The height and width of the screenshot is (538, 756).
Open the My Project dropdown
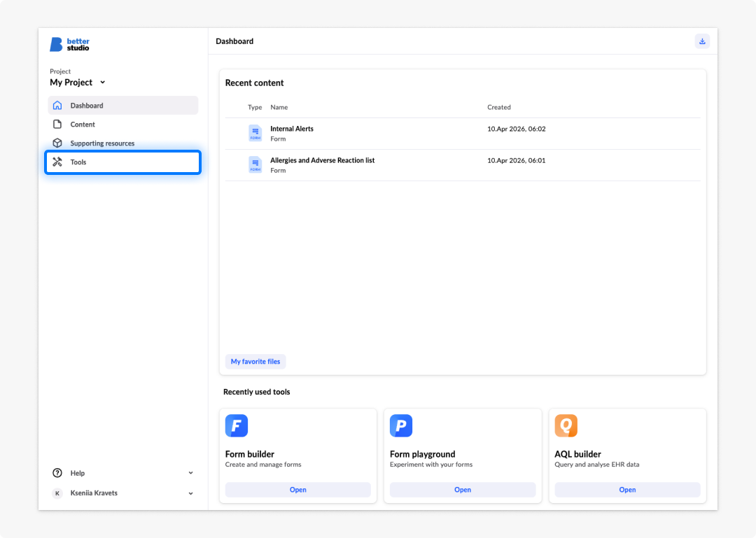[x=77, y=83]
